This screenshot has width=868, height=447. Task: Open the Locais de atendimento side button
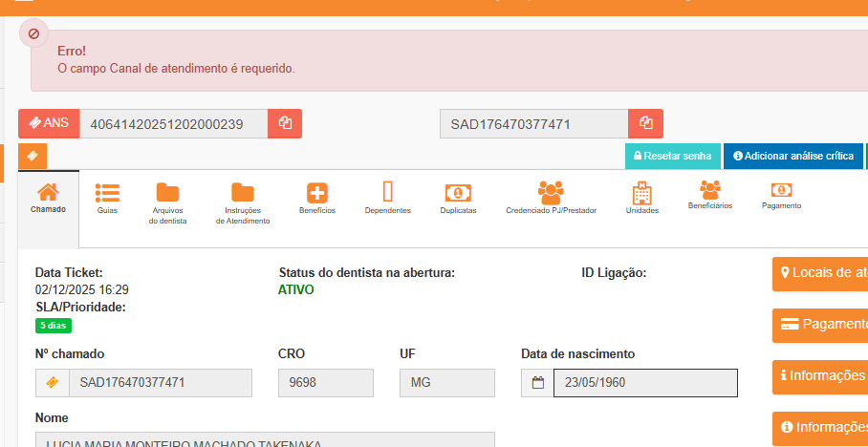[820, 273]
